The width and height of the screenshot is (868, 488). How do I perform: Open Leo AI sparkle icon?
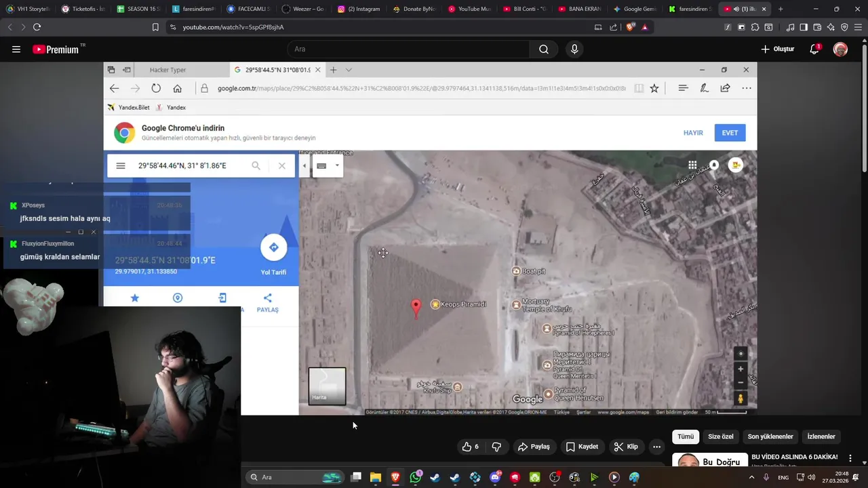[x=831, y=27]
